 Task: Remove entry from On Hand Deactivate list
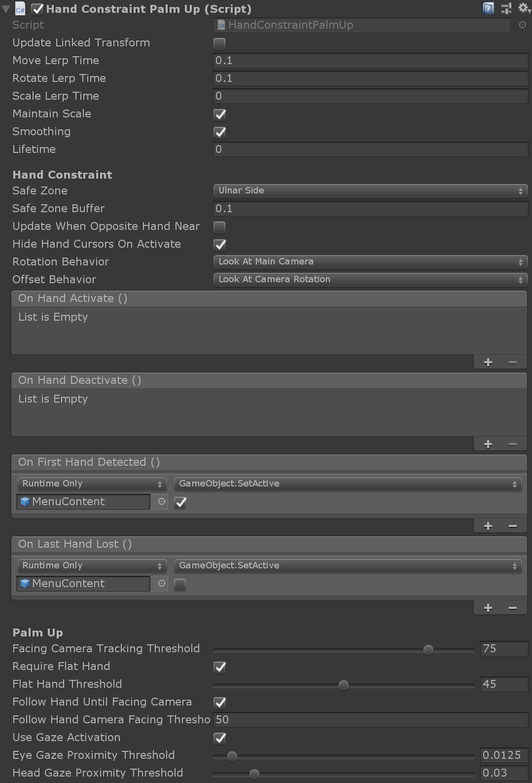coord(513,444)
